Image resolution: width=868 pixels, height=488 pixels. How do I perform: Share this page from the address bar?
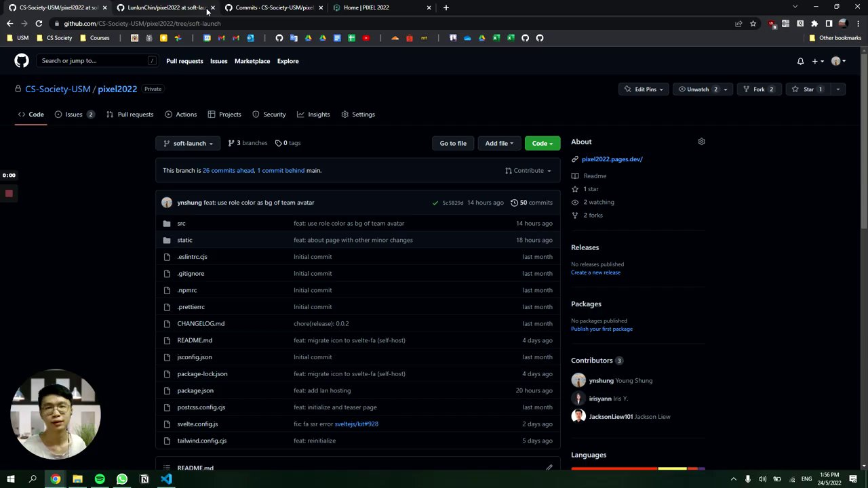[738, 24]
